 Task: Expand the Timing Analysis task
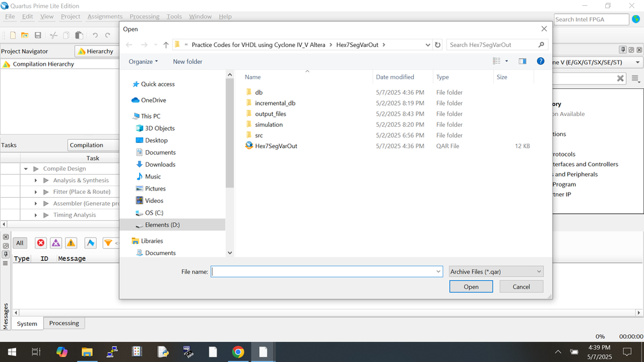35,215
